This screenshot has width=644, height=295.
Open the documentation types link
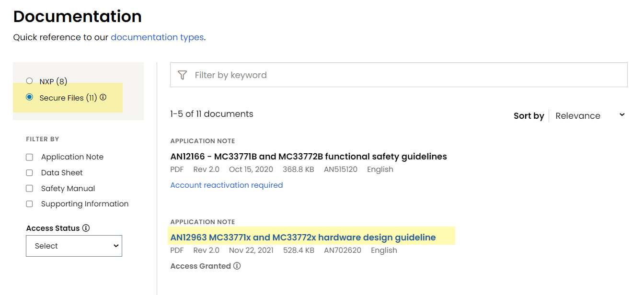click(x=157, y=37)
